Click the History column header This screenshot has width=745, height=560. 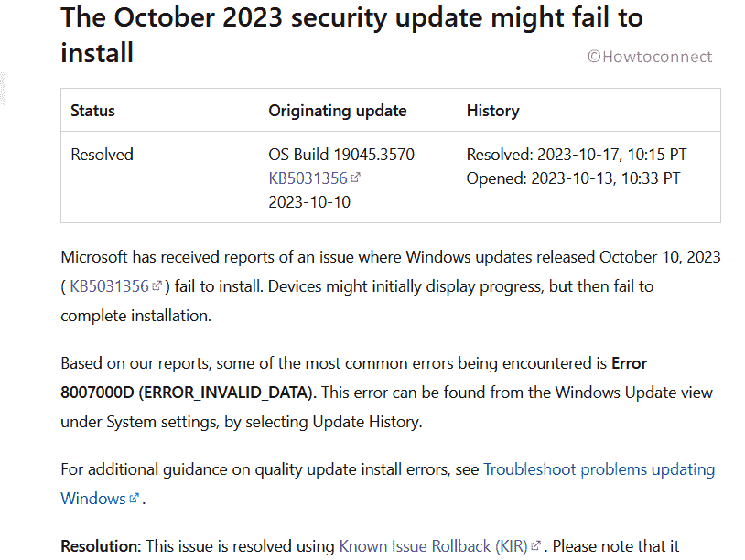tap(492, 111)
